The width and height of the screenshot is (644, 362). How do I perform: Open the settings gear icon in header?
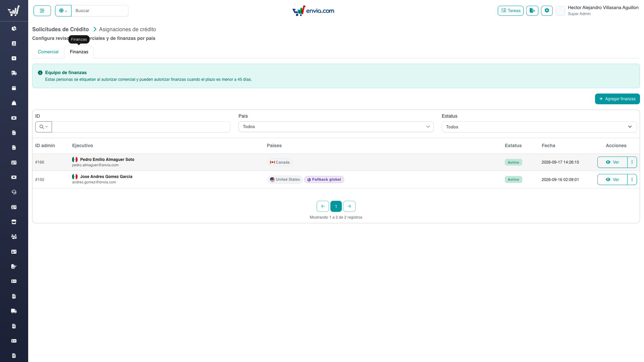coord(547,11)
